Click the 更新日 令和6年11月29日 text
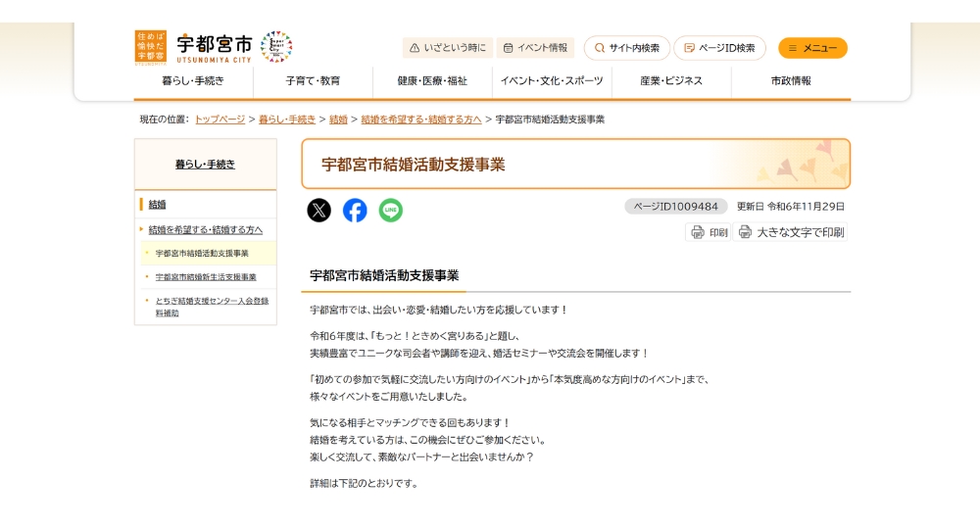980x529 pixels. click(x=791, y=207)
